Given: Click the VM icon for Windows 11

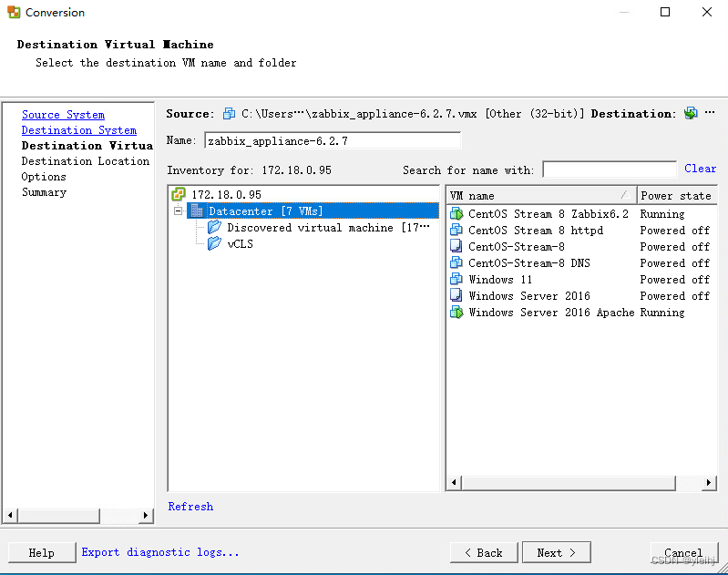Looking at the screenshot, I should tap(456, 279).
